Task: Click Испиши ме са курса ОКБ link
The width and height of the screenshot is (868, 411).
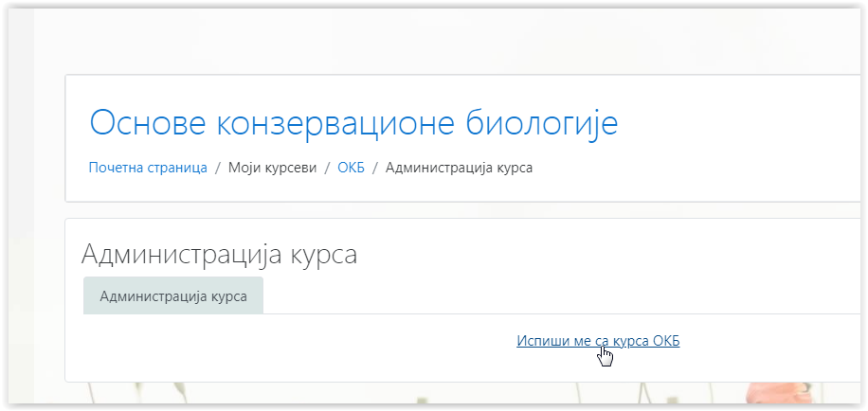Action: (x=598, y=341)
